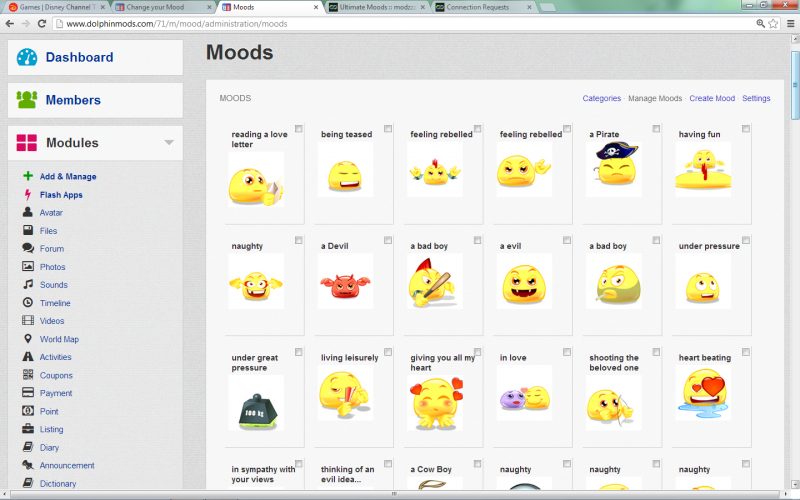Viewport: 800px width, 500px height.
Task: Click the horizontal scrollbar at the bottom
Action: (x=394, y=493)
